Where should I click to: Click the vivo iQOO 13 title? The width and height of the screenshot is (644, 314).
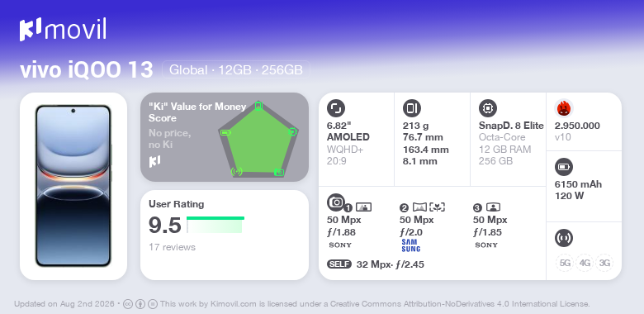(87, 70)
